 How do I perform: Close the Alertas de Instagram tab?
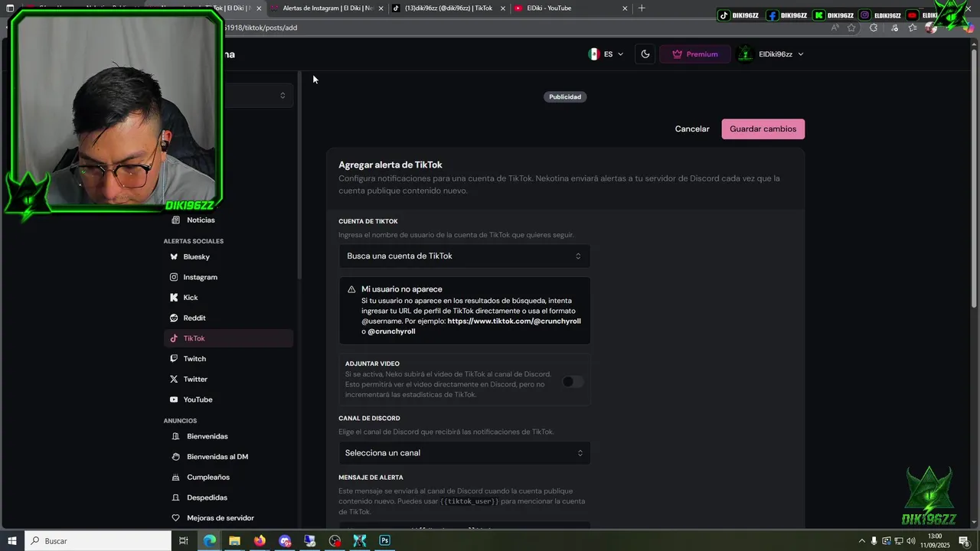[380, 8]
